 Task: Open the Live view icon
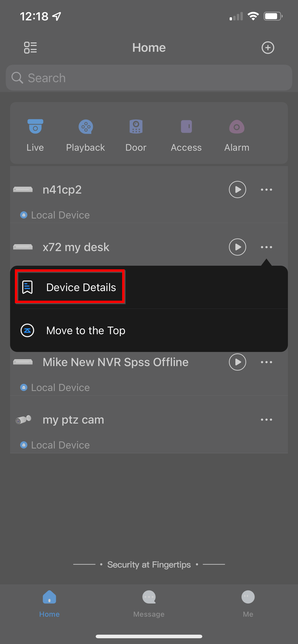point(35,127)
